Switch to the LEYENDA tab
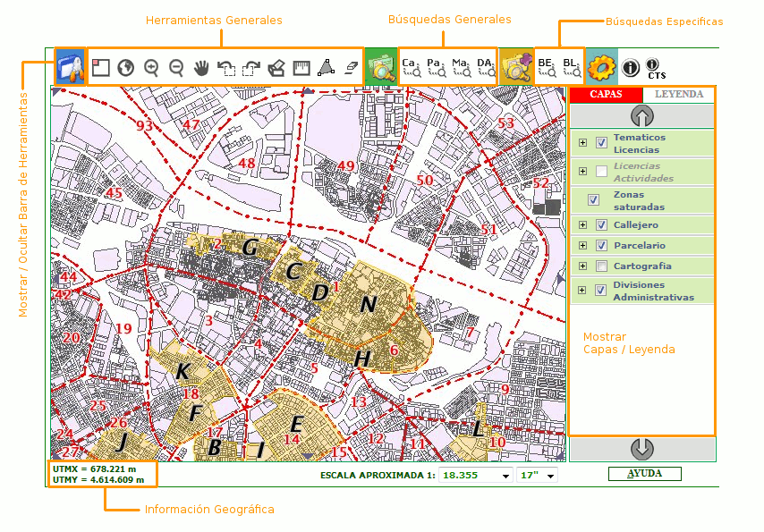The image size is (764, 532). point(678,94)
